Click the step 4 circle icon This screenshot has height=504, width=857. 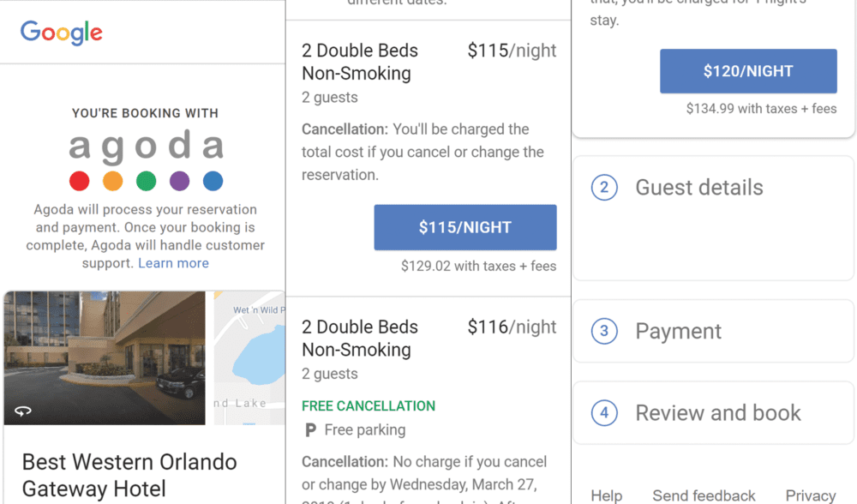(x=604, y=413)
